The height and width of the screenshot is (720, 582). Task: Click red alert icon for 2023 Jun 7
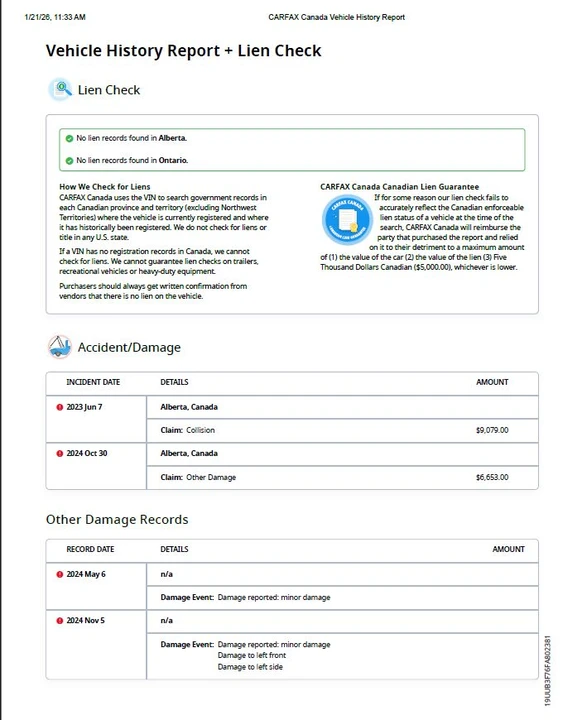(x=60, y=407)
